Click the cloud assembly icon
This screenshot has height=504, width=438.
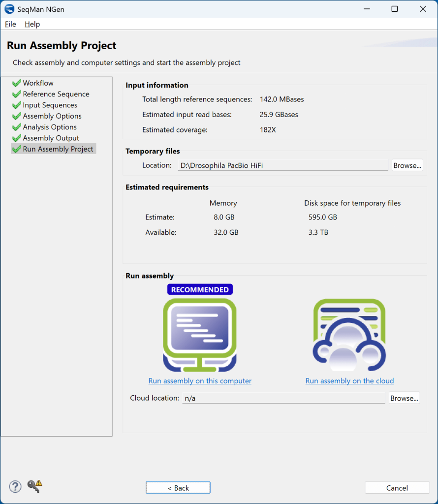349,335
